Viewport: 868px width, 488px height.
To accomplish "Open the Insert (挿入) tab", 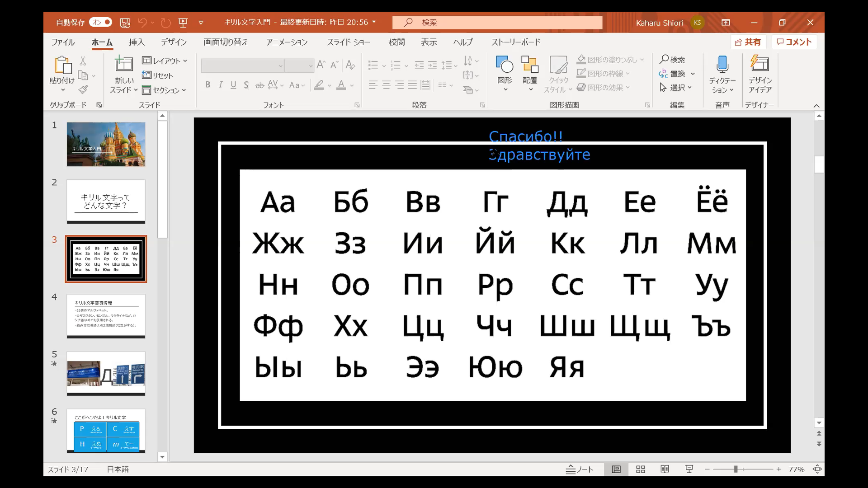I will (x=137, y=42).
